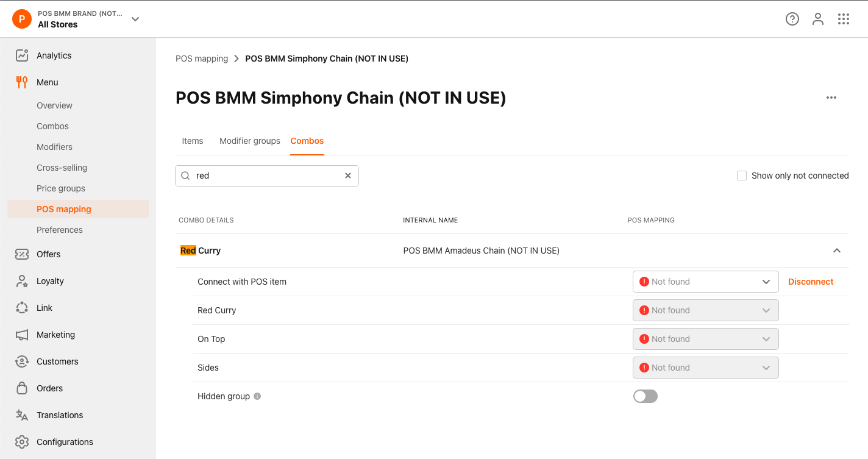Clear the search field with X
This screenshot has height=459, width=868.
click(348, 176)
